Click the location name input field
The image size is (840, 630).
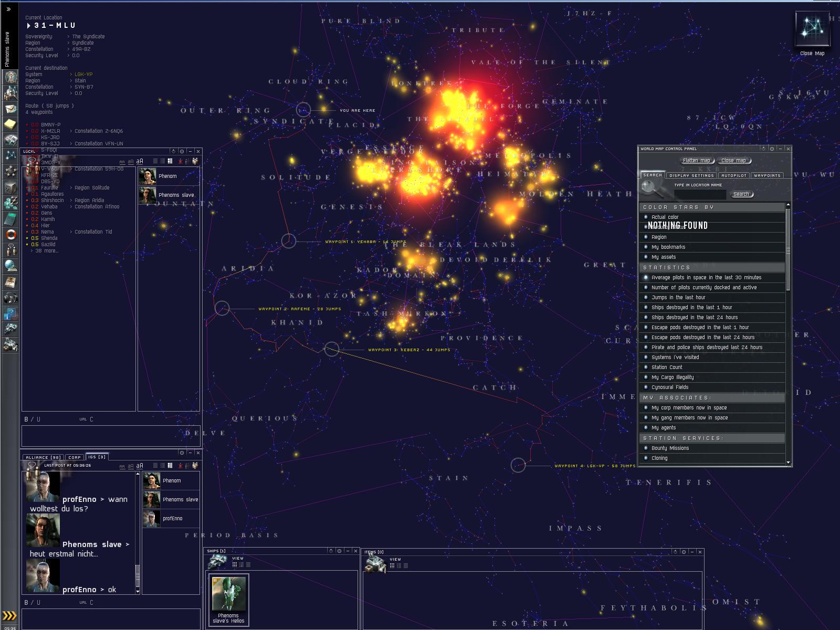click(x=700, y=195)
